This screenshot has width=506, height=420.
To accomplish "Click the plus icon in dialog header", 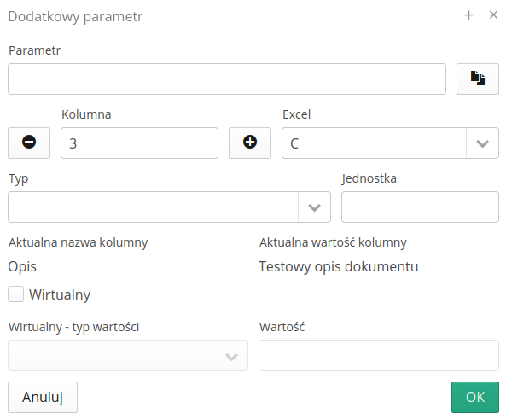I will [x=468, y=15].
